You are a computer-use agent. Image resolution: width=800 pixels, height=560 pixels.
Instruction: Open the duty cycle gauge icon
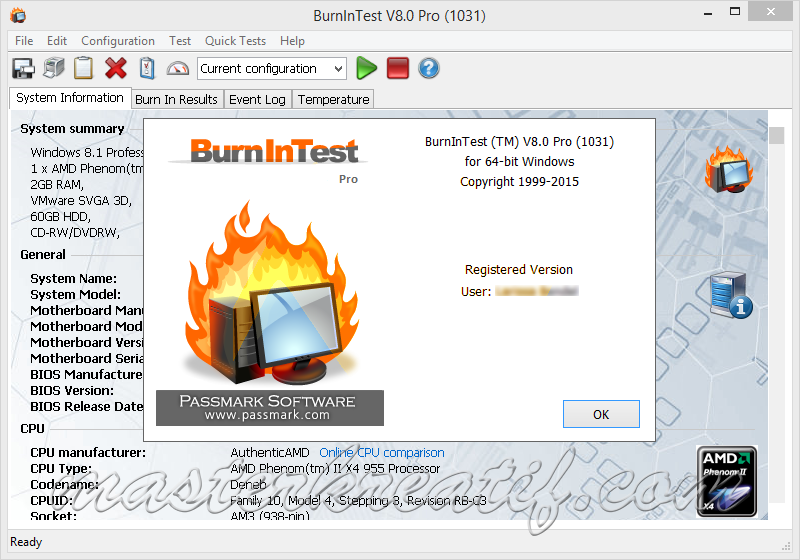pos(178,68)
